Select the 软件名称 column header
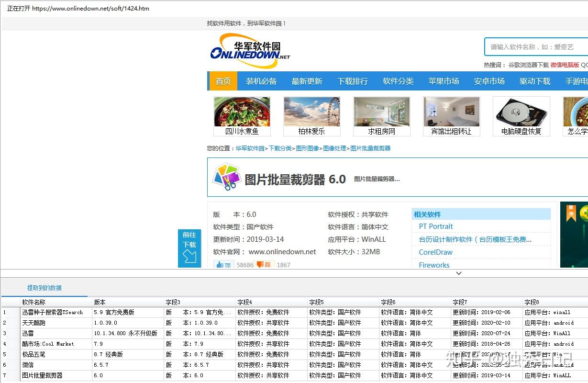This screenshot has height=383, width=588. [34, 302]
